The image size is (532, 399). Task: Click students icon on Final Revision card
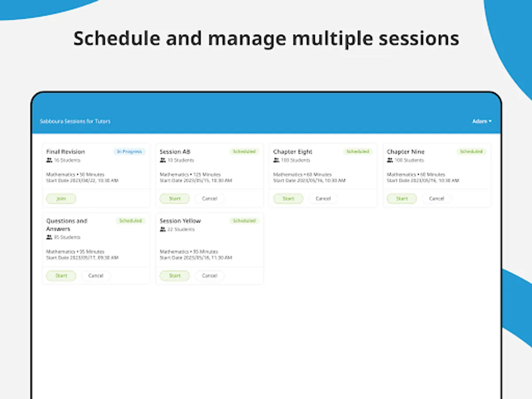pyautogui.click(x=49, y=160)
